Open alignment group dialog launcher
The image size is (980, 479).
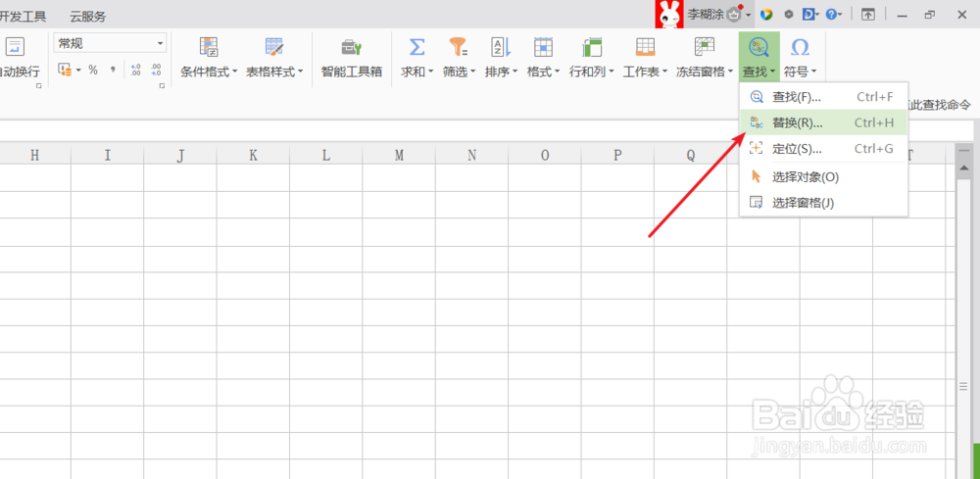[x=39, y=85]
